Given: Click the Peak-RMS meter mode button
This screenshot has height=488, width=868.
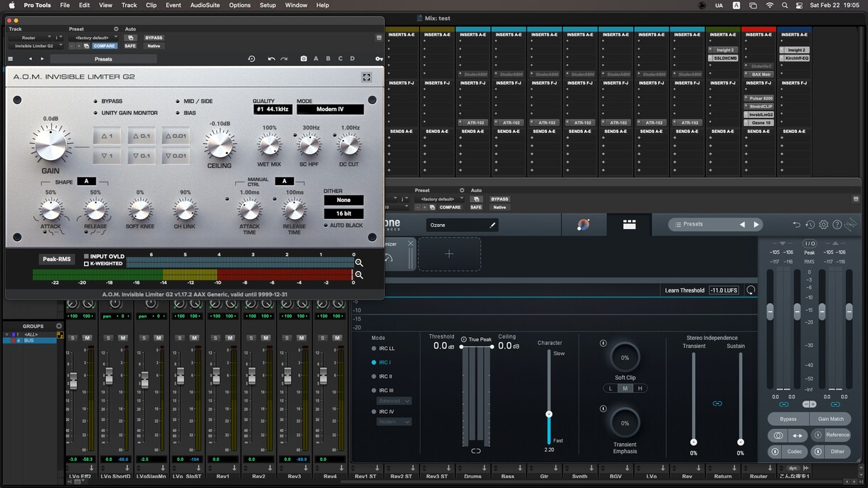Looking at the screenshot, I should click(58, 260).
